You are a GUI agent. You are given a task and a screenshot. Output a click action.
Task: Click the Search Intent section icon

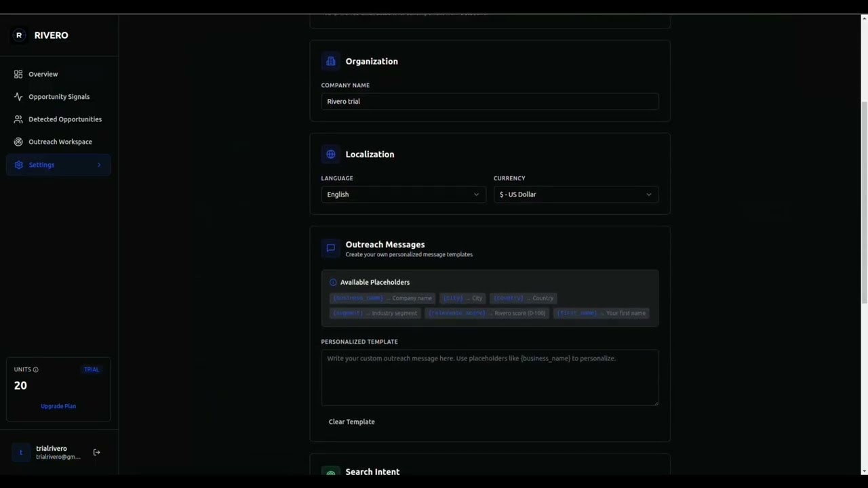click(331, 472)
